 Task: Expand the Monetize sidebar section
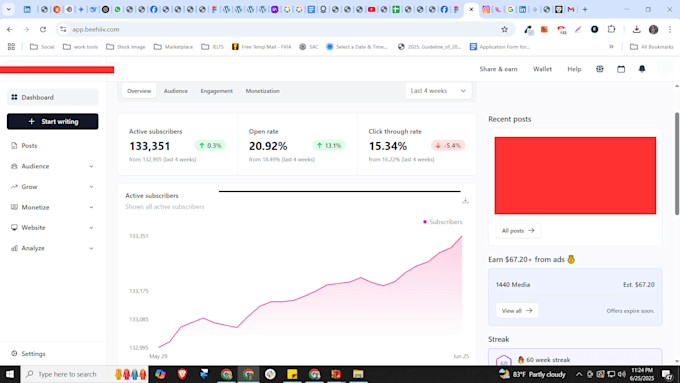click(52, 207)
